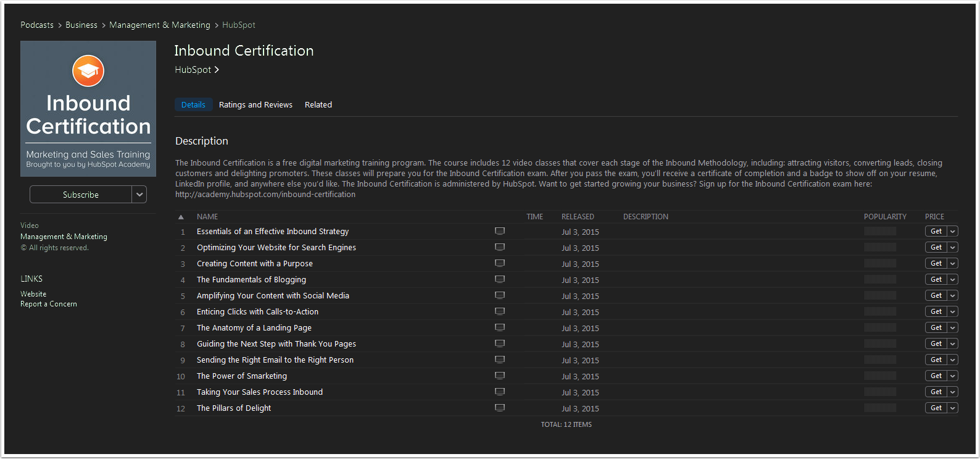
Task: Go to Business in the breadcrumb
Action: coord(81,25)
